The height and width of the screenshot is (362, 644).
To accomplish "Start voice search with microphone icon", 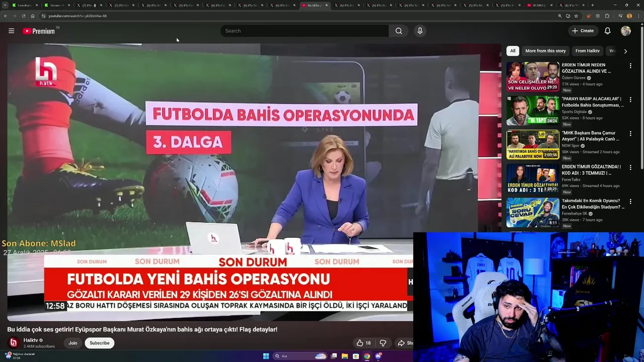I will 420,31.
